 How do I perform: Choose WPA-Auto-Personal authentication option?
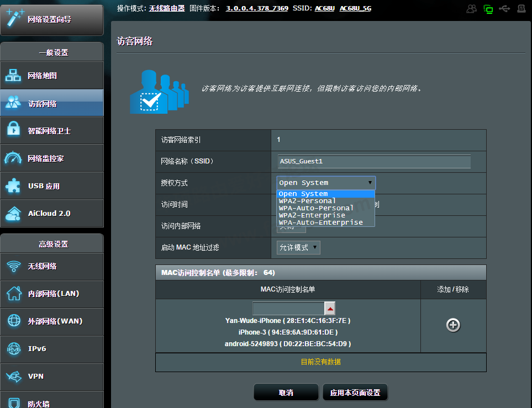(326, 208)
